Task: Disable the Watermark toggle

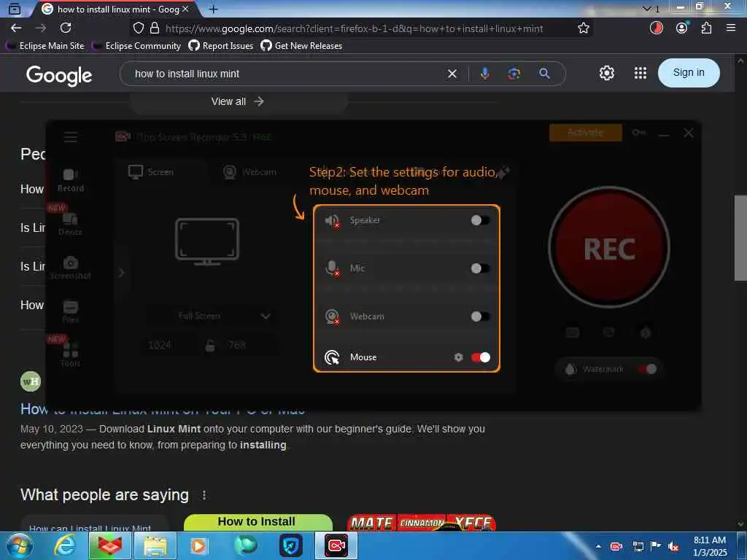Action: tap(648, 369)
